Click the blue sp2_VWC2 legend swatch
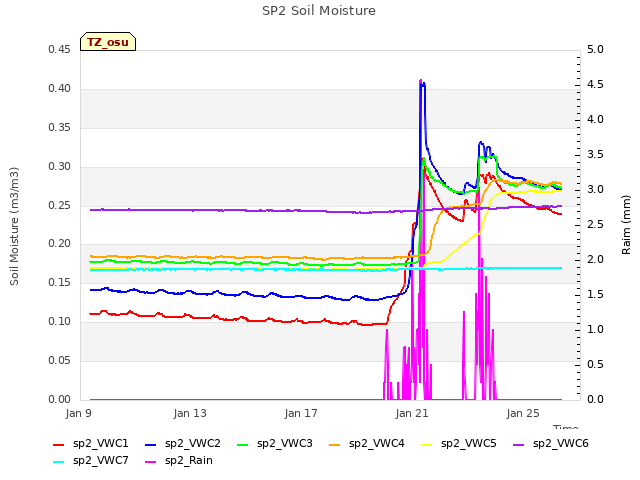 tap(151, 445)
